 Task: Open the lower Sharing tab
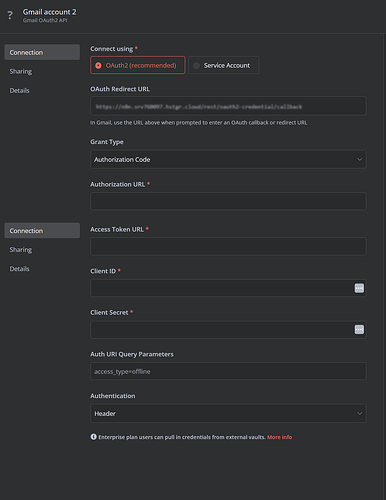pyautogui.click(x=21, y=250)
